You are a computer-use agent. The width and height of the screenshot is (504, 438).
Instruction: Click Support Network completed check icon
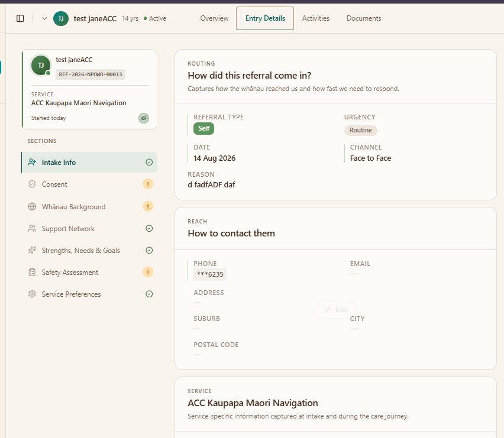149,228
